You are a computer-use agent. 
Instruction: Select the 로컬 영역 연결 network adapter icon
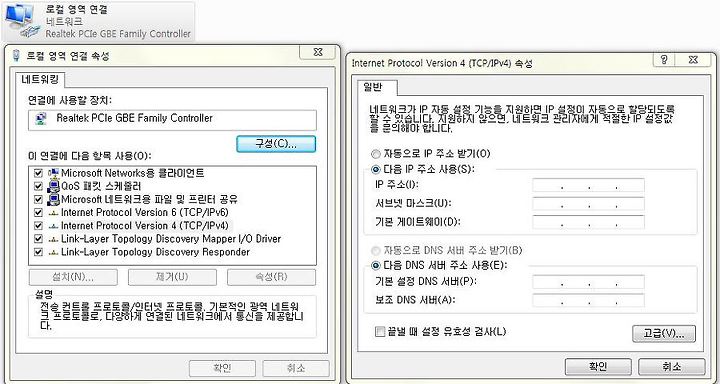pyautogui.click(x=21, y=21)
